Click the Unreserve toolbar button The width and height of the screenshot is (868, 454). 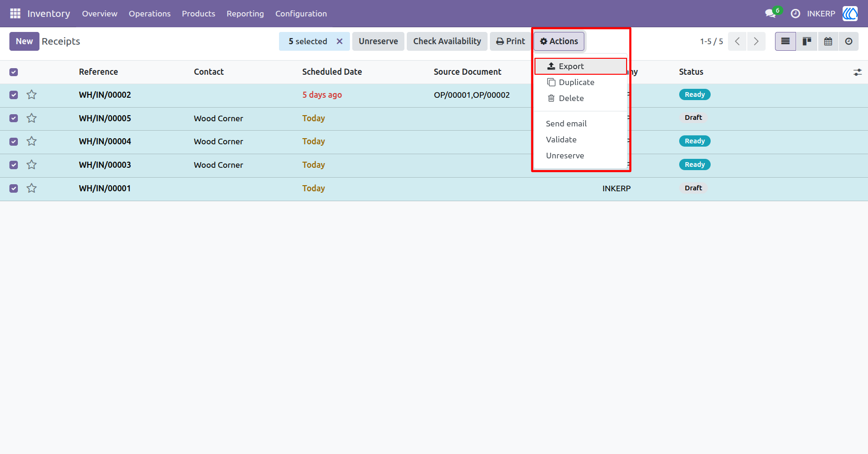coord(378,41)
